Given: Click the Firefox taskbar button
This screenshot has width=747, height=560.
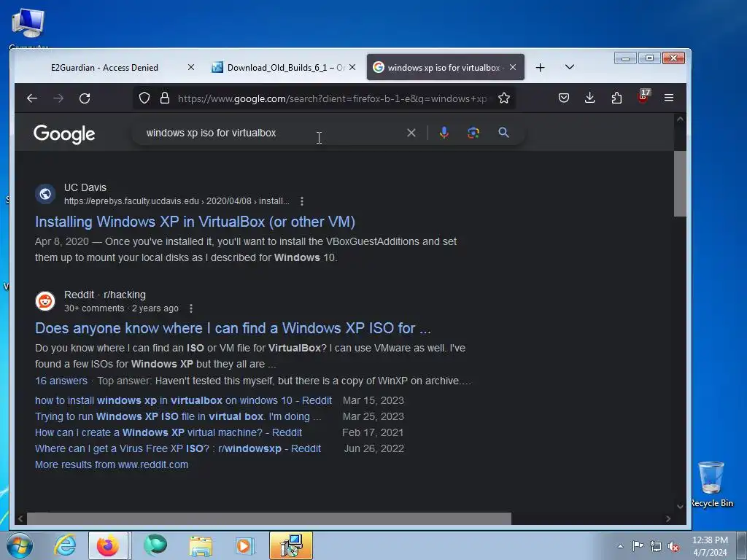Looking at the screenshot, I should click(108, 545).
